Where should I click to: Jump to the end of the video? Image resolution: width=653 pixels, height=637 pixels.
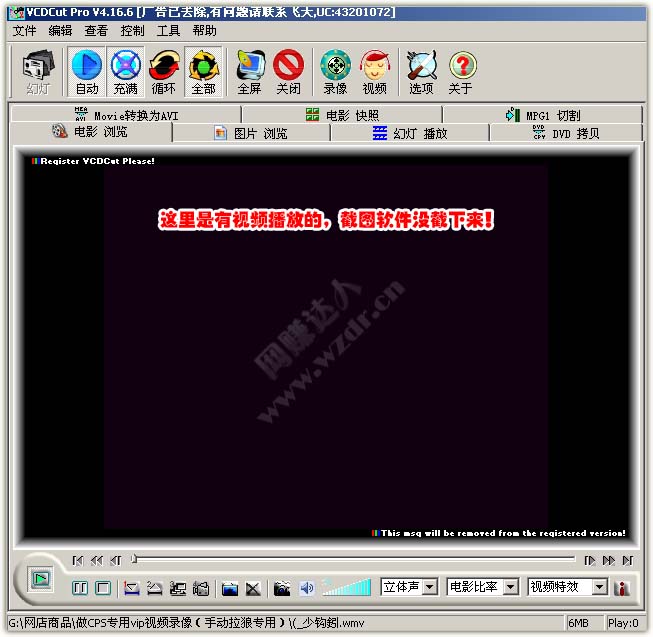pos(628,561)
